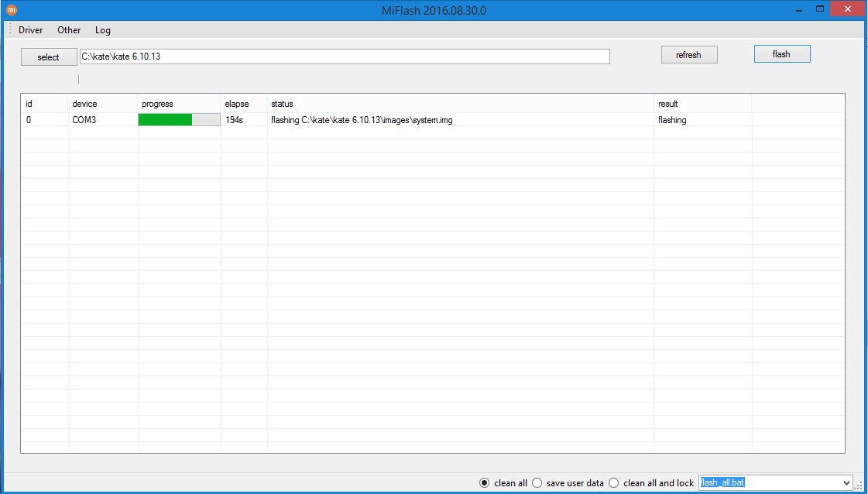Maximize the MiFlash window
The image size is (868, 494).
[x=821, y=9]
